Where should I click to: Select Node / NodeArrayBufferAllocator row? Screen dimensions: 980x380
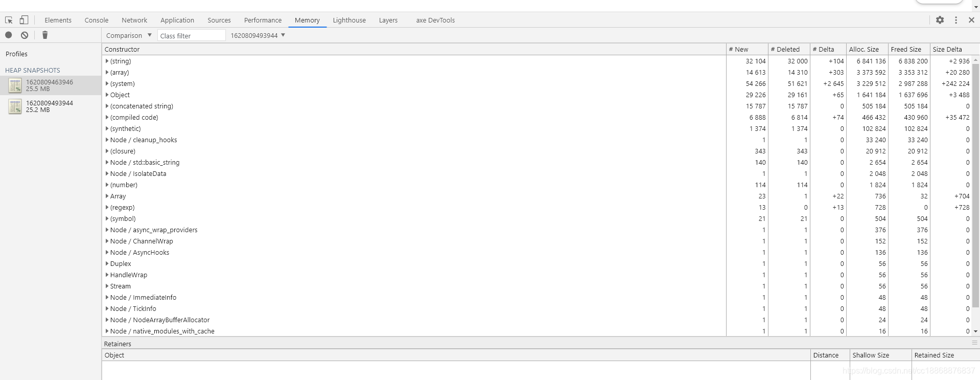[536, 320]
